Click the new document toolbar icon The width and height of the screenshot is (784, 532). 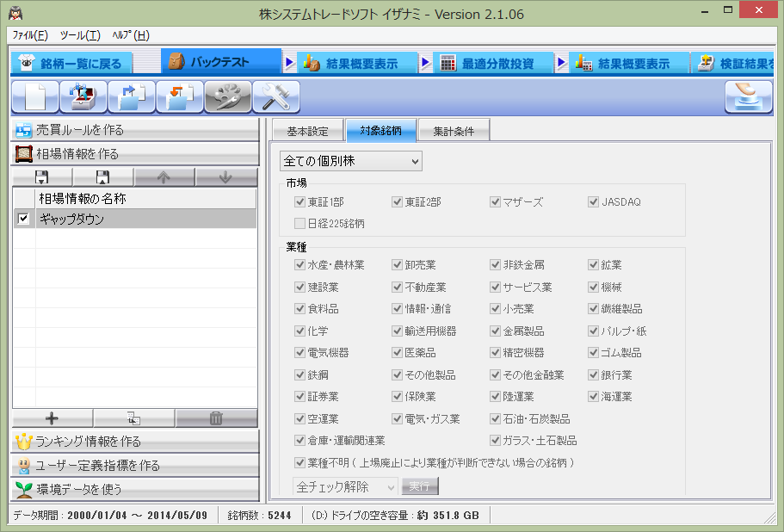(x=35, y=96)
